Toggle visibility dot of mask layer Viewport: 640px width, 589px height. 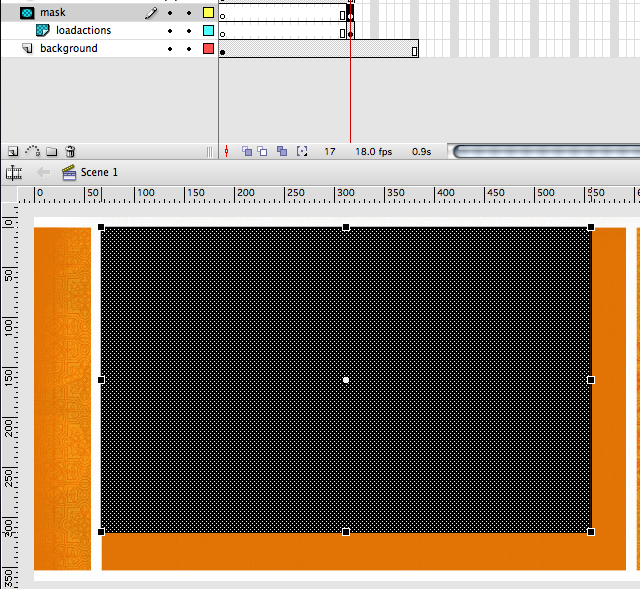click(x=170, y=13)
